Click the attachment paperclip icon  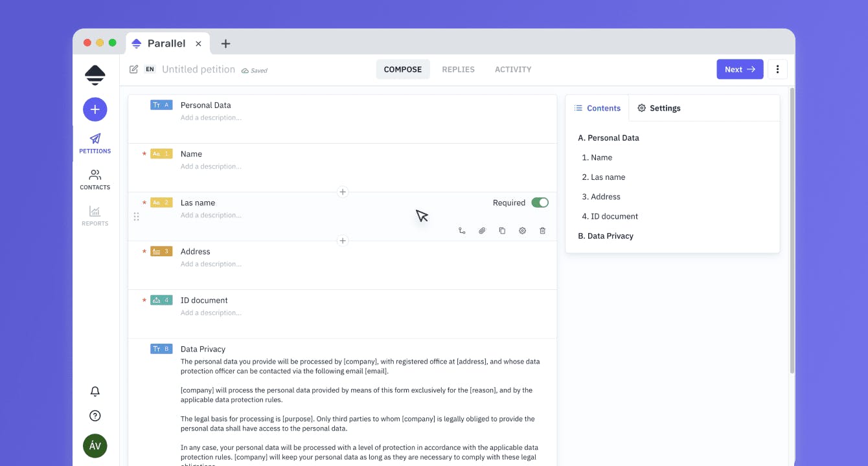click(482, 230)
